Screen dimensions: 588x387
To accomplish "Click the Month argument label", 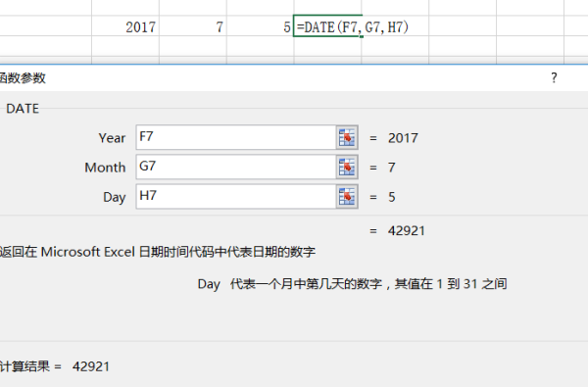I will coord(105,168).
